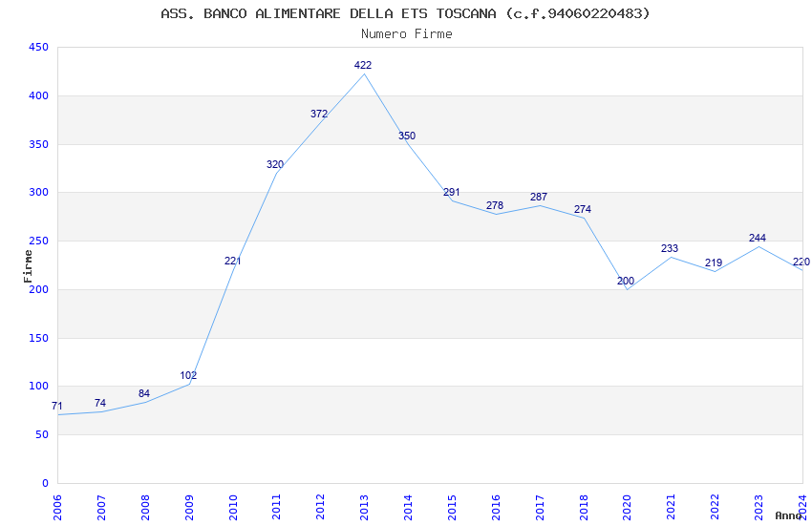This screenshot has width=812, height=525.
Task: Click x-axis year label 2008
Action: [x=145, y=508]
